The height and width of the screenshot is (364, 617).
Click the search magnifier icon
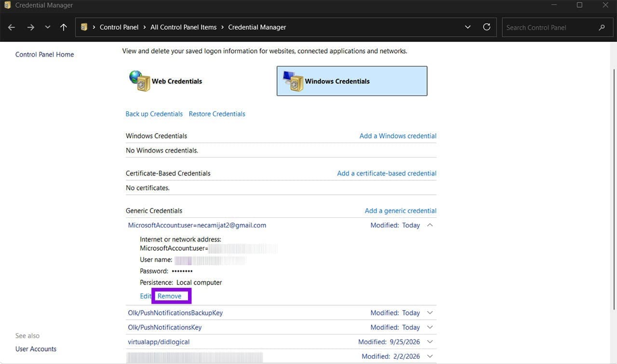pyautogui.click(x=602, y=27)
